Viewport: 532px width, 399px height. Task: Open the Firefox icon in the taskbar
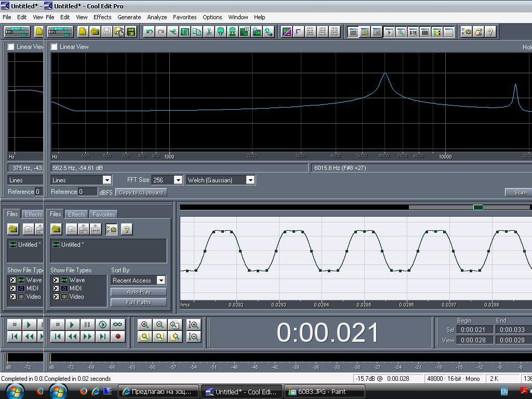point(83,391)
